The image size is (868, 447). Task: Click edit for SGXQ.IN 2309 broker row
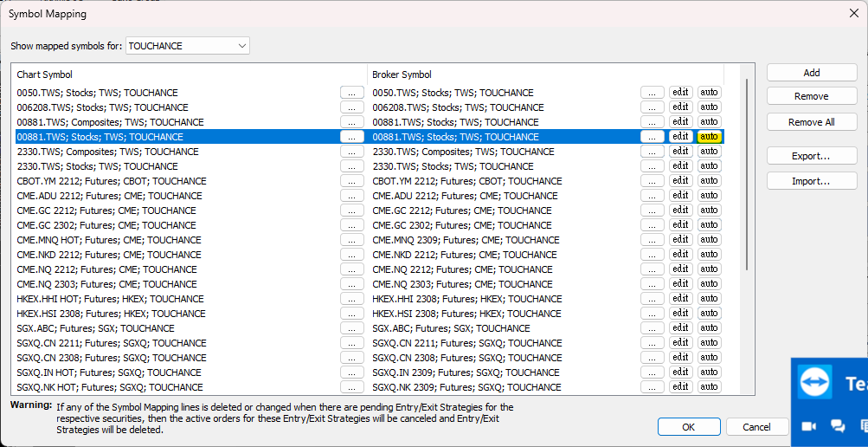680,372
